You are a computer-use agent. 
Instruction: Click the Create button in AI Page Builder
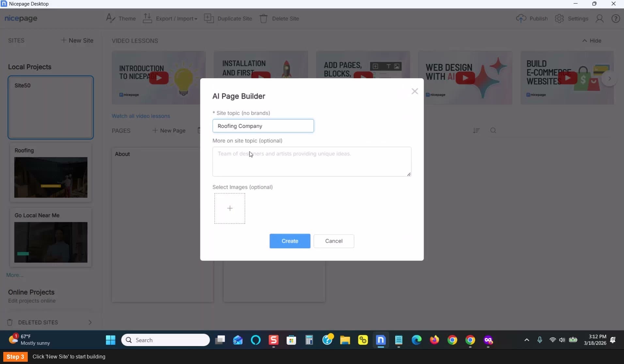[290, 241]
